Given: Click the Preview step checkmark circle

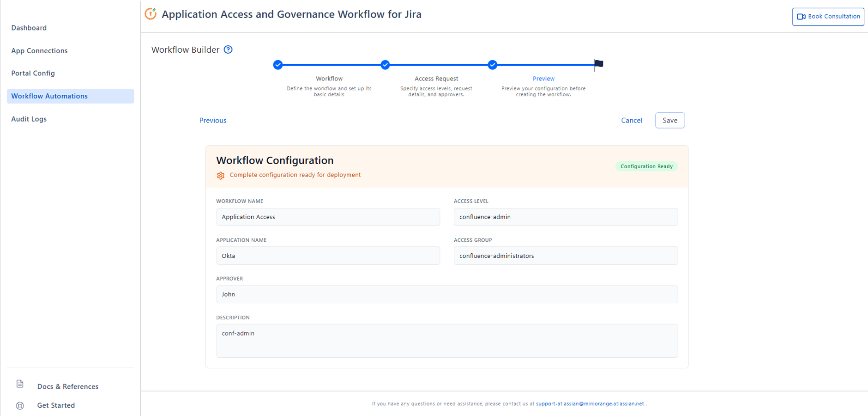Looking at the screenshot, I should click(x=493, y=65).
